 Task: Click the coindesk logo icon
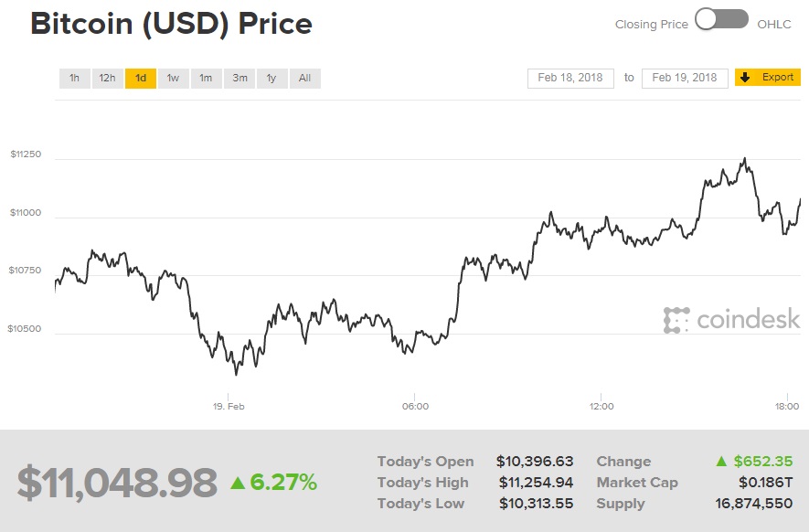point(676,320)
